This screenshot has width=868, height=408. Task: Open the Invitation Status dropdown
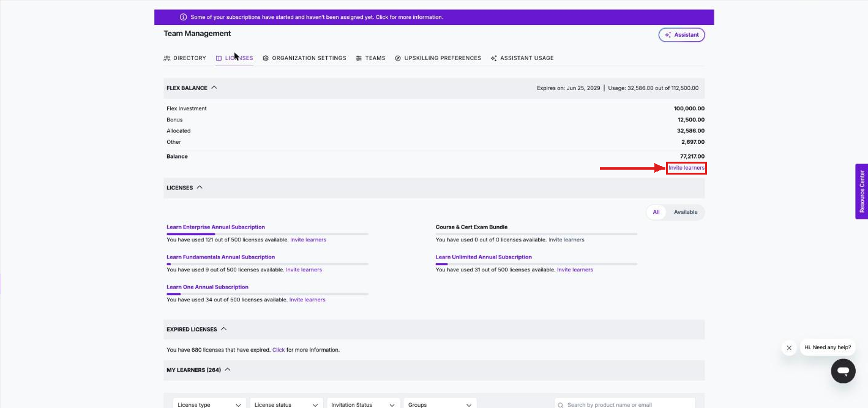point(364,404)
